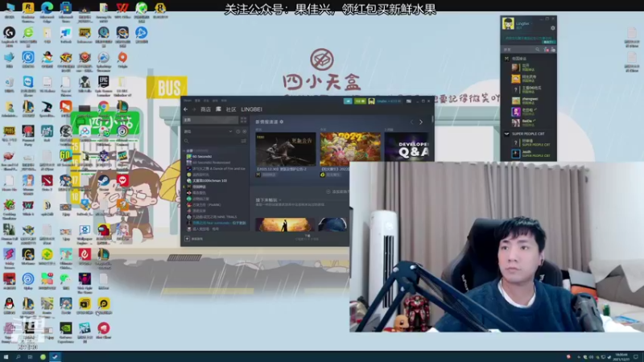Open account name dropdown in Steam title bar
This screenshot has width=644, height=362.
389,101
